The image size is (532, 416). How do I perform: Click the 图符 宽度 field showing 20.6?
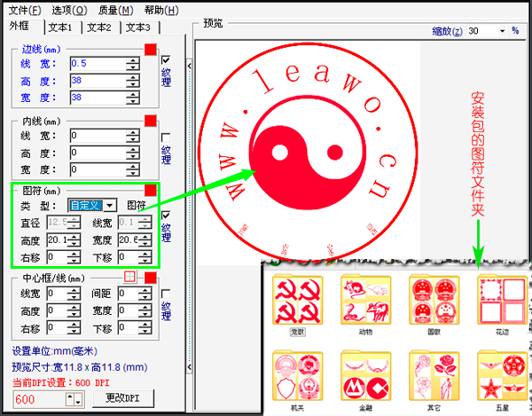pyautogui.click(x=129, y=240)
